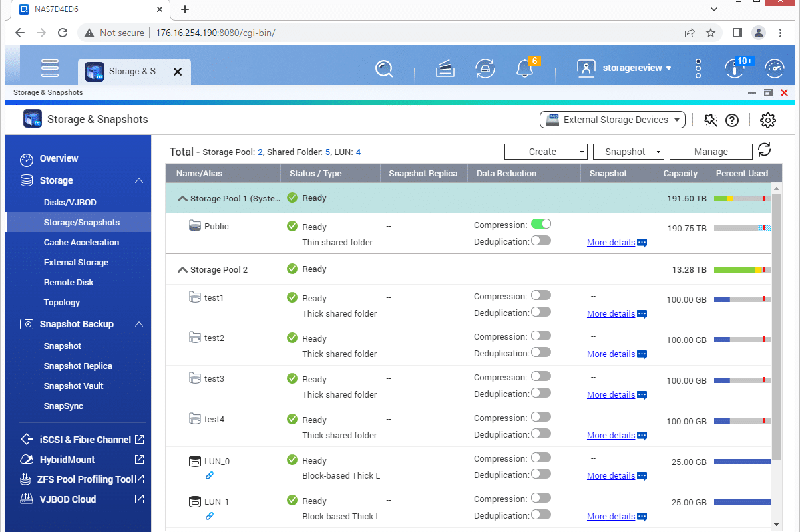Click the refresh icon beside Manage
The height and width of the screenshot is (532, 800).
[764, 150]
